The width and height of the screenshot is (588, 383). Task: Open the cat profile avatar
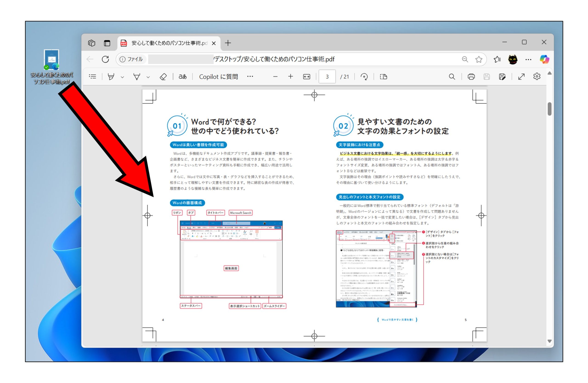pyautogui.click(x=513, y=59)
